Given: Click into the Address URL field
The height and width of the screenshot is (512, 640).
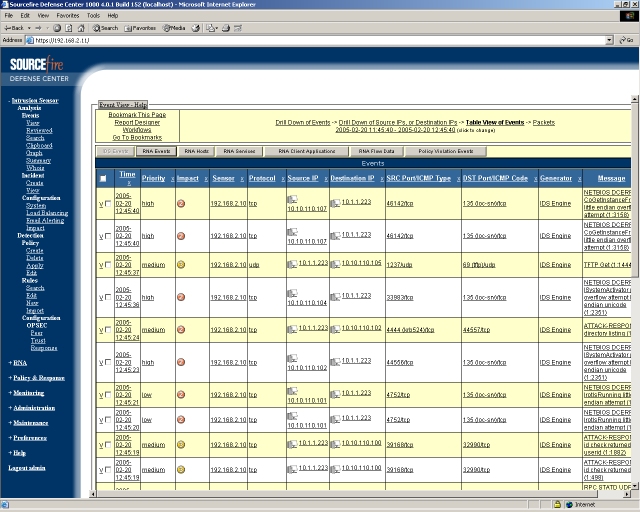Looking at the screenshot, I should click(x=315, y=40).
